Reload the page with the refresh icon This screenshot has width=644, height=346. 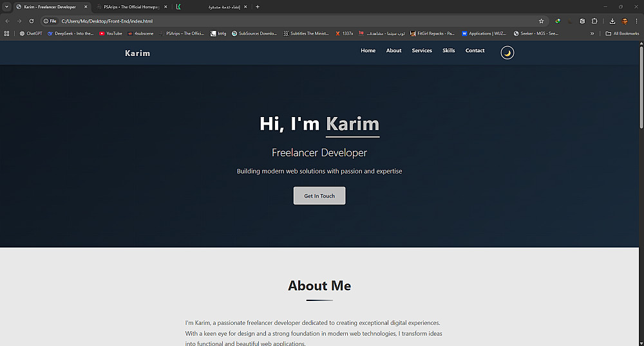pos(32,21)
